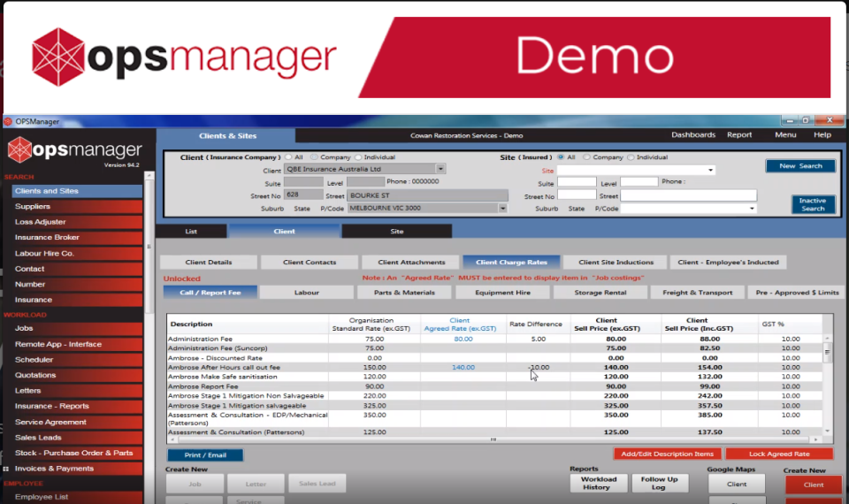The width and height of the screenshot is (849, 504).
Task: Open the Client Details tab
Action: tap(209, 262)
